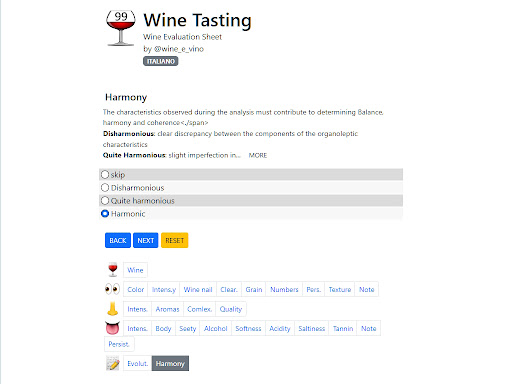Click the nose olfactory section icon
512x384 pixels.
(113, 309)
